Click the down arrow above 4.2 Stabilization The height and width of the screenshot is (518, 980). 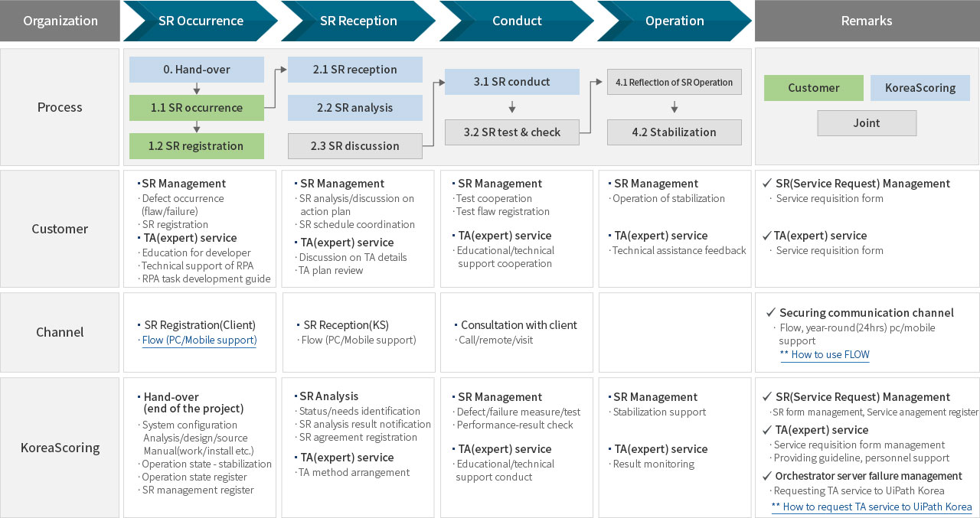tap(675, 107)
